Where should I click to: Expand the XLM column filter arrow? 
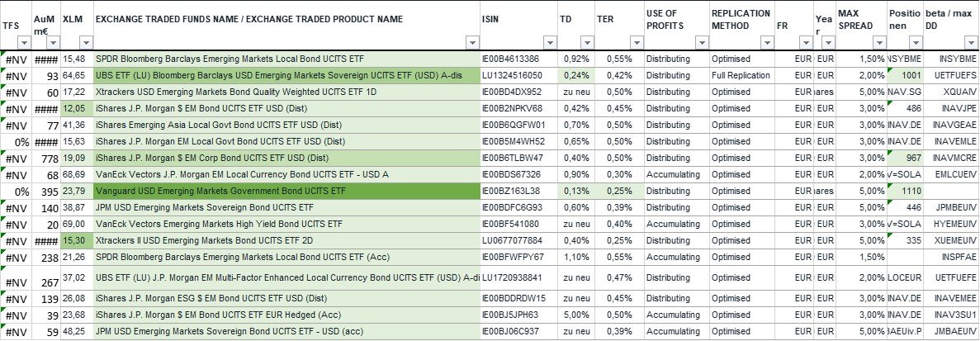[x=85, y=43]
